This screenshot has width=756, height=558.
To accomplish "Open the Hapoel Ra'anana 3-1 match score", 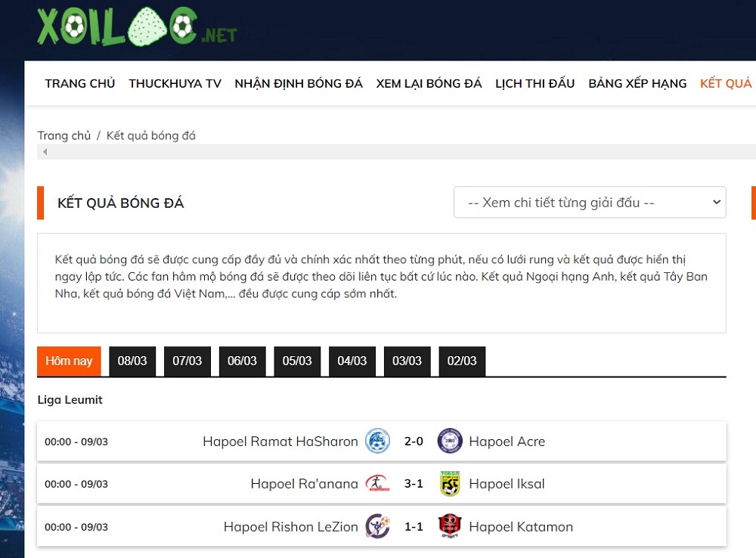I will 414,484.
